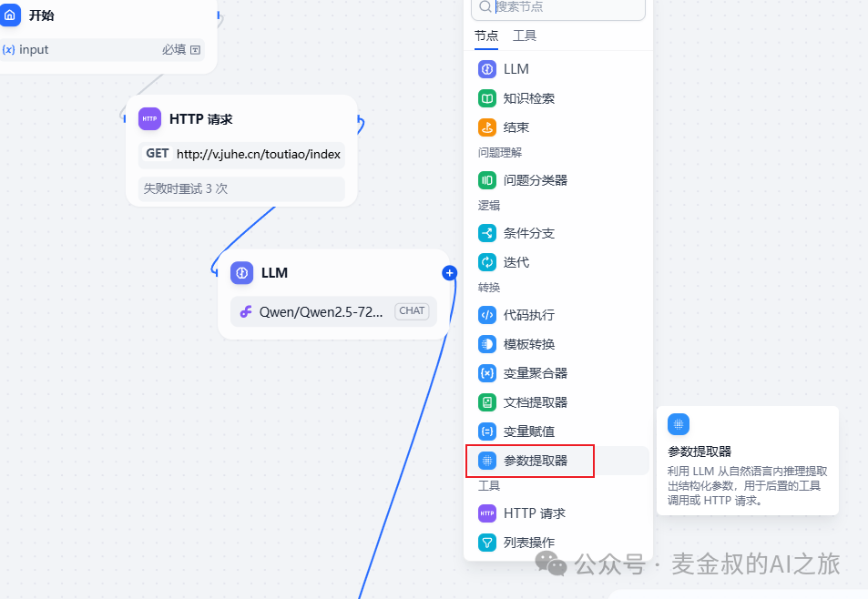868x599 pixels.
Task: Click the 开始 node home icon
Action: pos(10,15)
